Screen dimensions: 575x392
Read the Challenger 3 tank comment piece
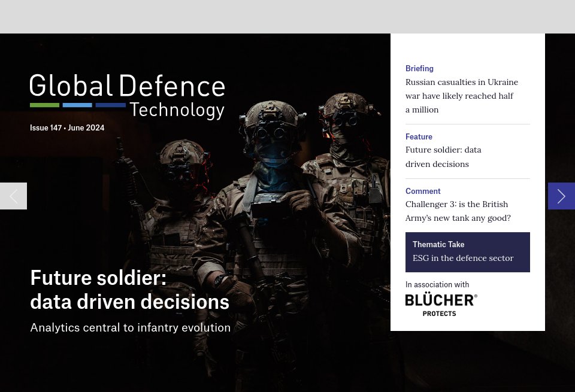tap(458, 211)
